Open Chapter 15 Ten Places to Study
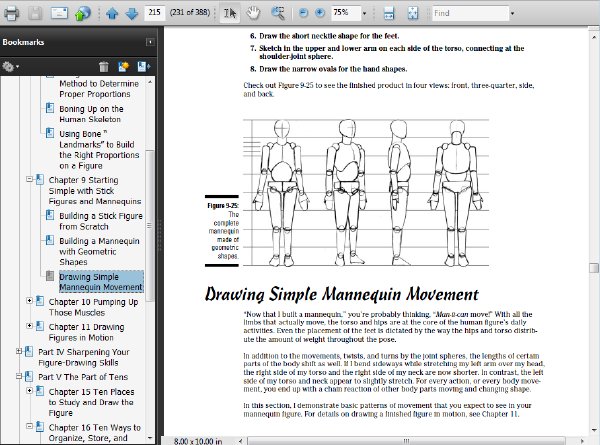The image size is (600, 445). (x=91, y=402)
